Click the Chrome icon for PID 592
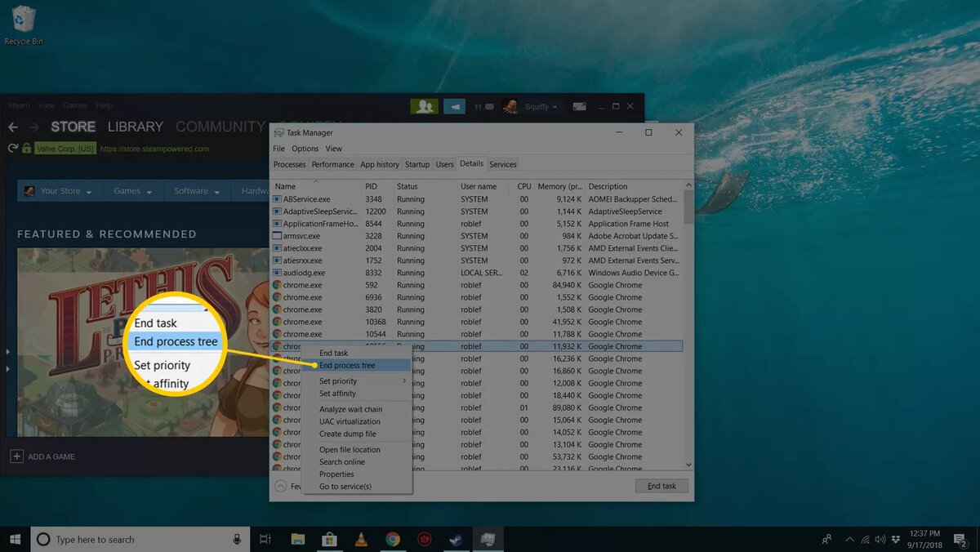This screenshot has width=980, height=552. tap(277, 285)
